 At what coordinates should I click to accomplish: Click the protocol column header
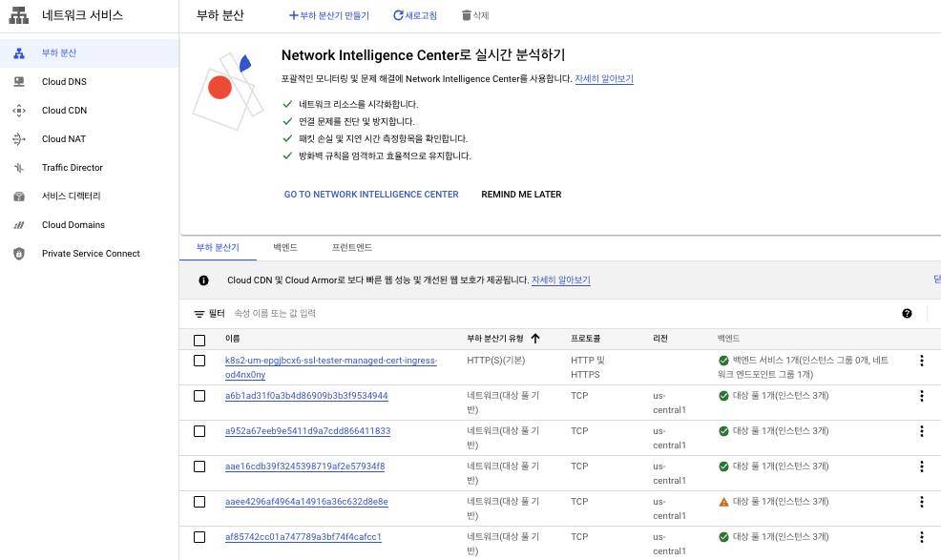coord(586,339)
